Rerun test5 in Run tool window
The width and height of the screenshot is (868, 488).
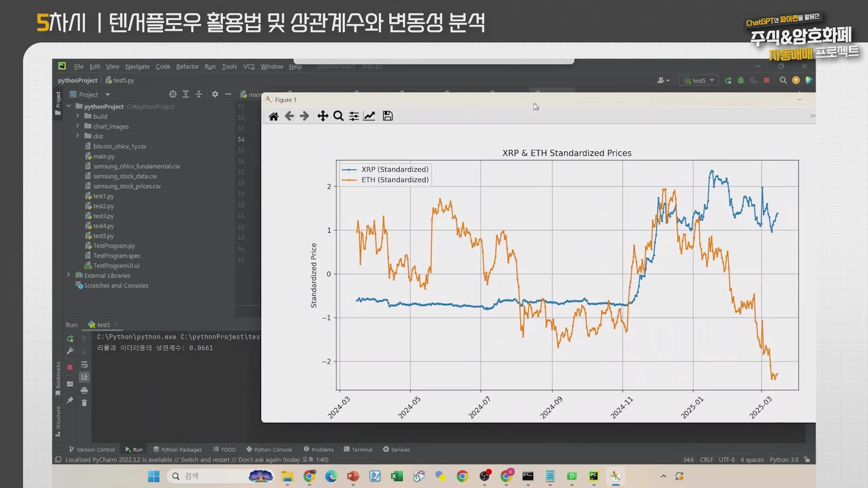point(70,338)
